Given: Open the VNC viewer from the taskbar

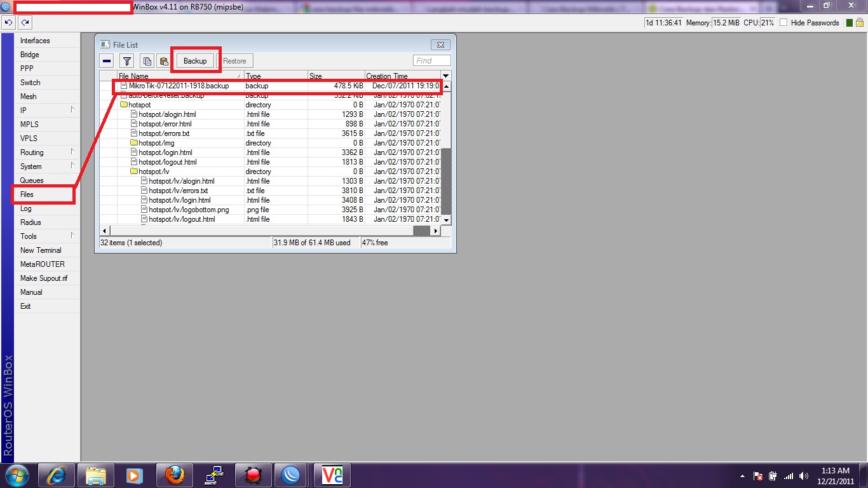Looking at the screenshot, I should (x=332, y=475).
